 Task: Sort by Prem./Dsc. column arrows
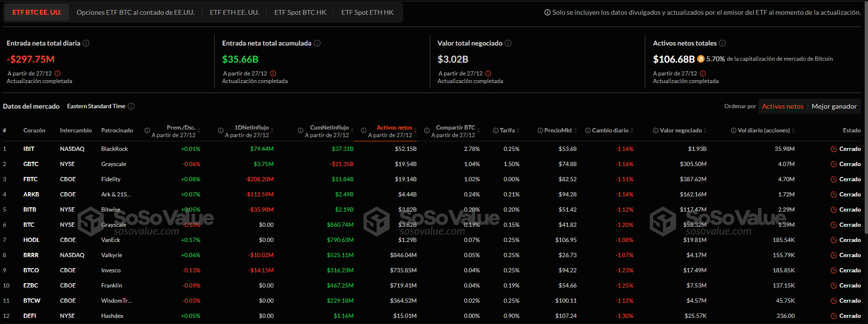click(199, 130)
